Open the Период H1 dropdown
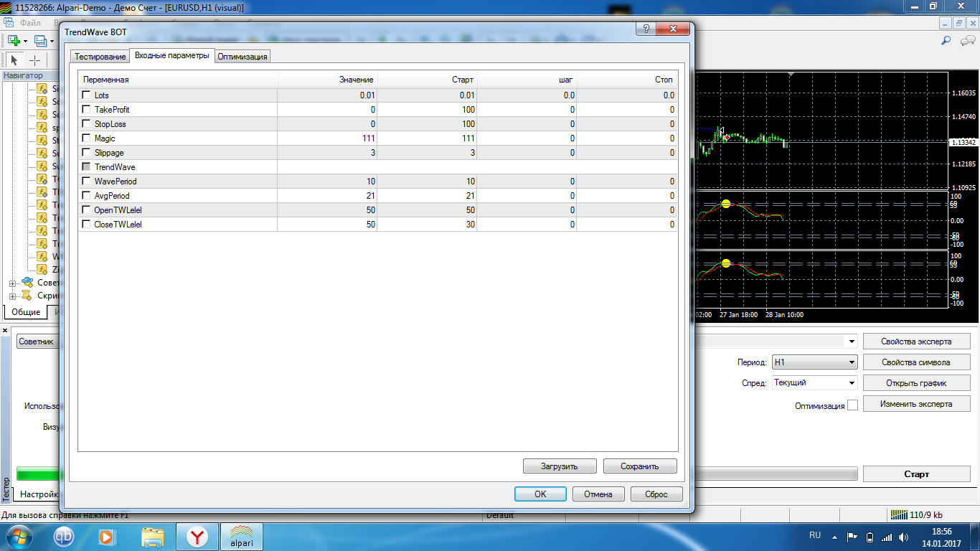Viewport: 980px width, 551px height. point(814,362)
